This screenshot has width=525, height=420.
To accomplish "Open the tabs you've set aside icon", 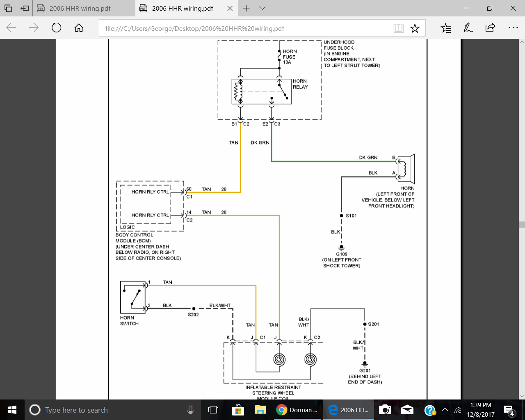I will point(8,8).
